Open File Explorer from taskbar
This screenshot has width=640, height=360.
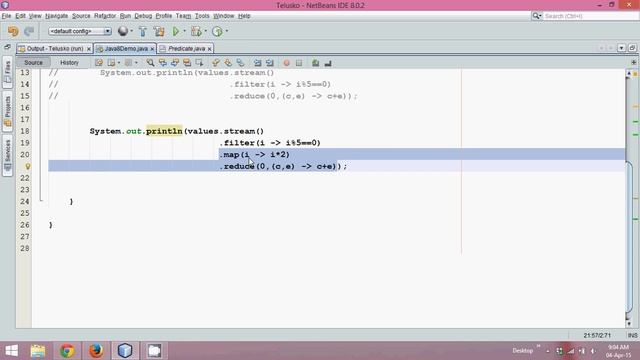point(38,351)
